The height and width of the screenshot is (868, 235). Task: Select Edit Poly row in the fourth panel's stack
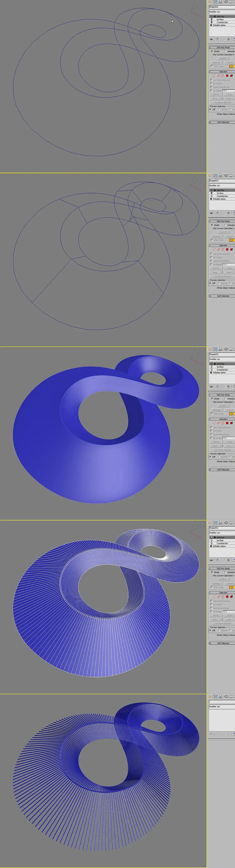[222, 537]
